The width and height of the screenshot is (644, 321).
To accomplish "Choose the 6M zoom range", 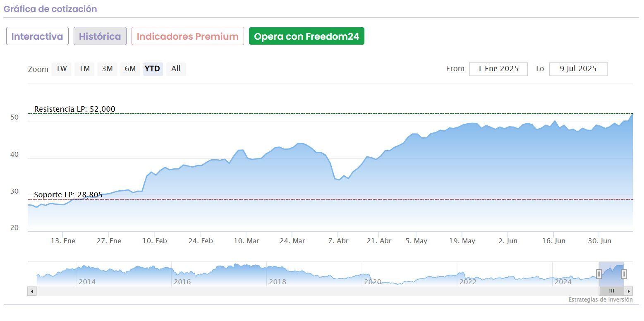I will pos(130,69).
